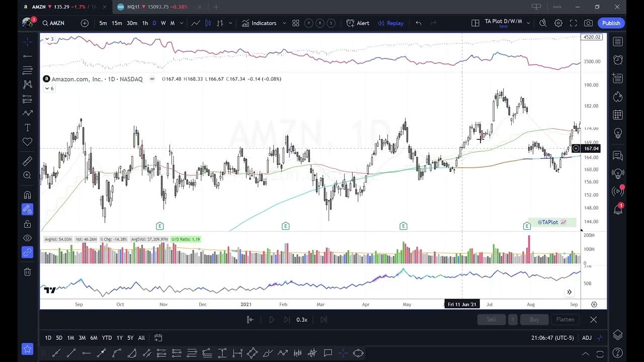Set the date range to All
Viewport: 644px width, 362px height.
pos(141,338)
